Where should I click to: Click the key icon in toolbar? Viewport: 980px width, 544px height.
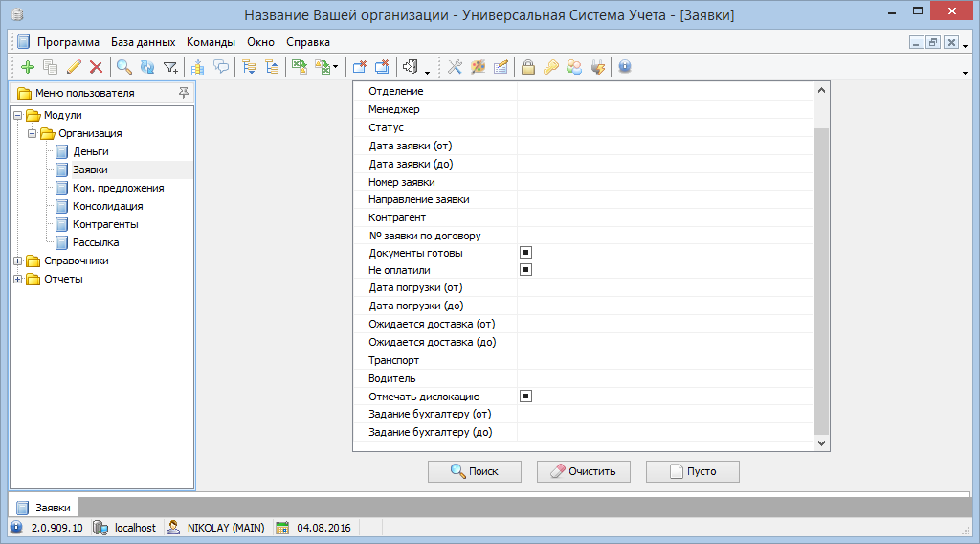[550, 67]
